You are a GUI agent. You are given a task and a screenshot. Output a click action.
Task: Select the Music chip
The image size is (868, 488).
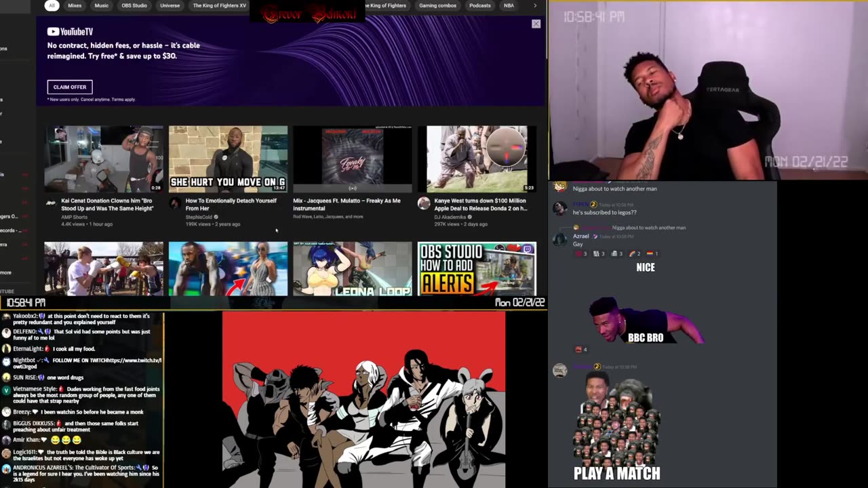click(x=101, y=5)
